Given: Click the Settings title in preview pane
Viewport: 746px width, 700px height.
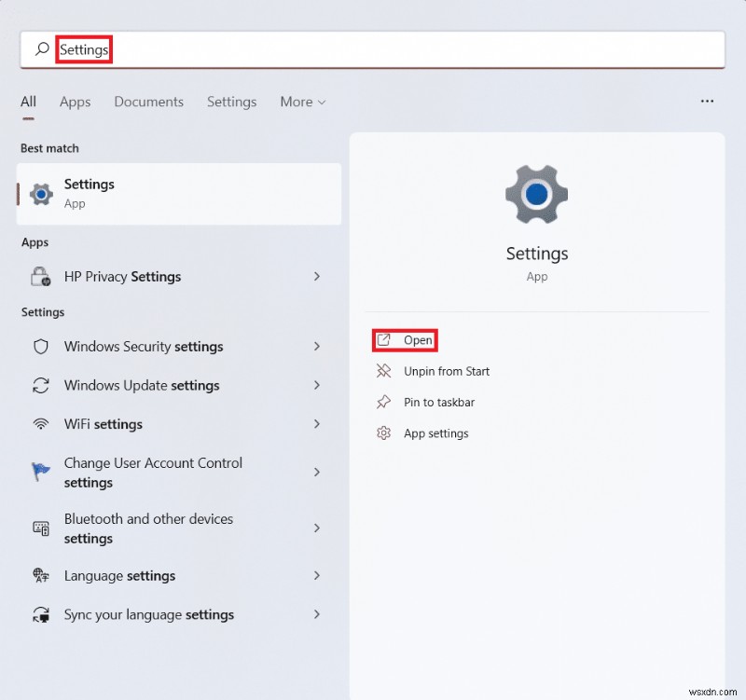Looking at the screenshot, I should point(537,254).
